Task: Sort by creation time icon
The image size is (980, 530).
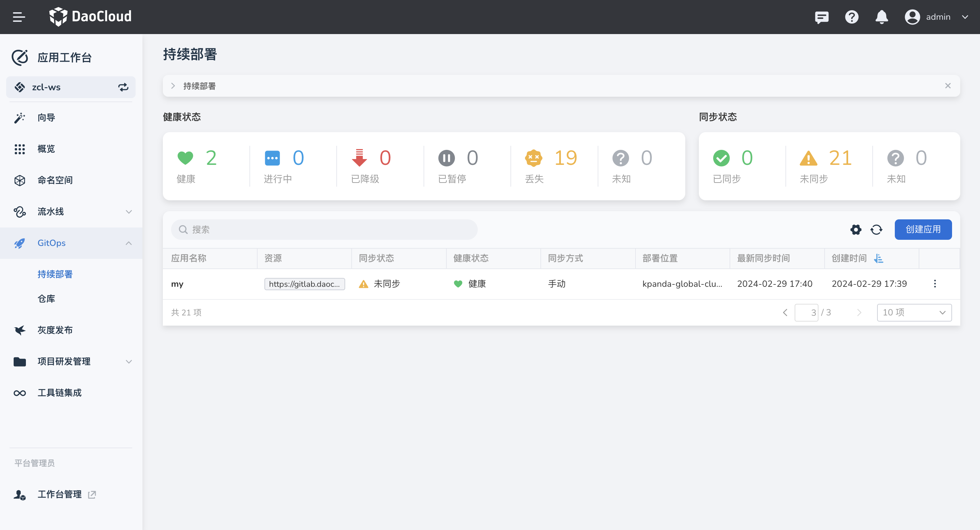Action: (878, 259)
